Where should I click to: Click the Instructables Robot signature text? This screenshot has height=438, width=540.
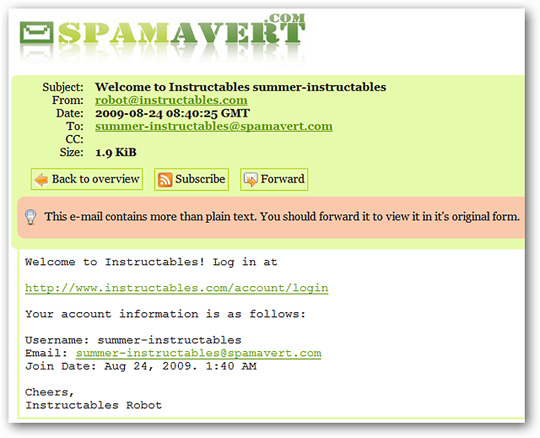click(x=94, y=405)
